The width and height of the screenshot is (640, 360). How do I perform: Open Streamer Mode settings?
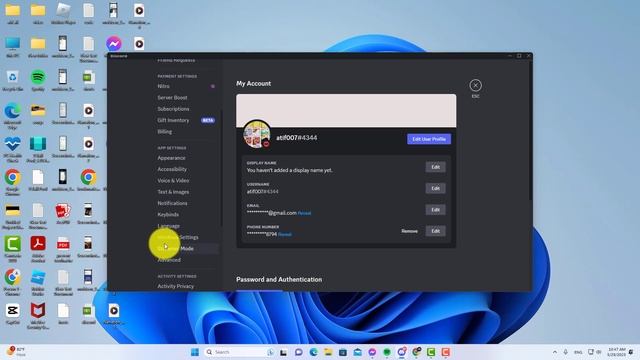[186, 249]
